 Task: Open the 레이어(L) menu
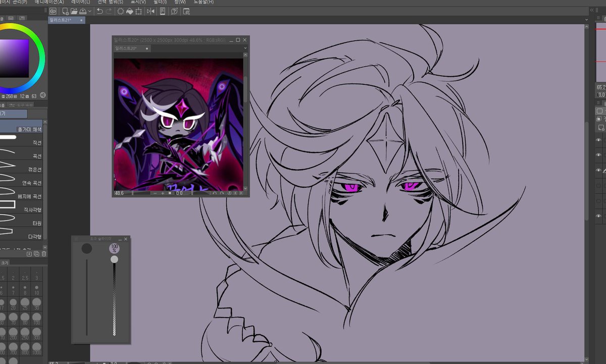point(80,2)
